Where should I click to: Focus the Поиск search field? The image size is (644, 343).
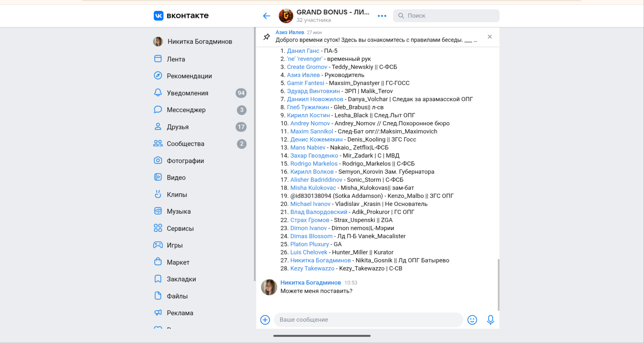point(446,15)
